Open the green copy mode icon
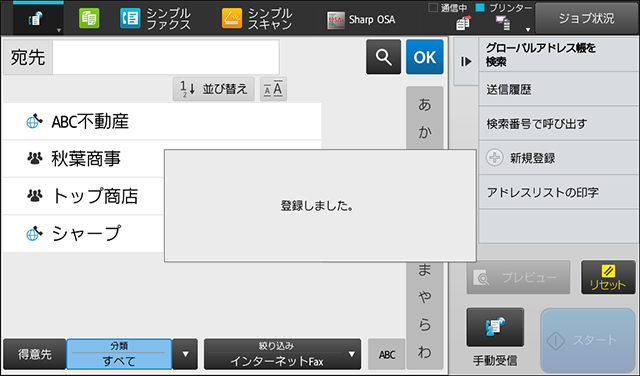 89,19
